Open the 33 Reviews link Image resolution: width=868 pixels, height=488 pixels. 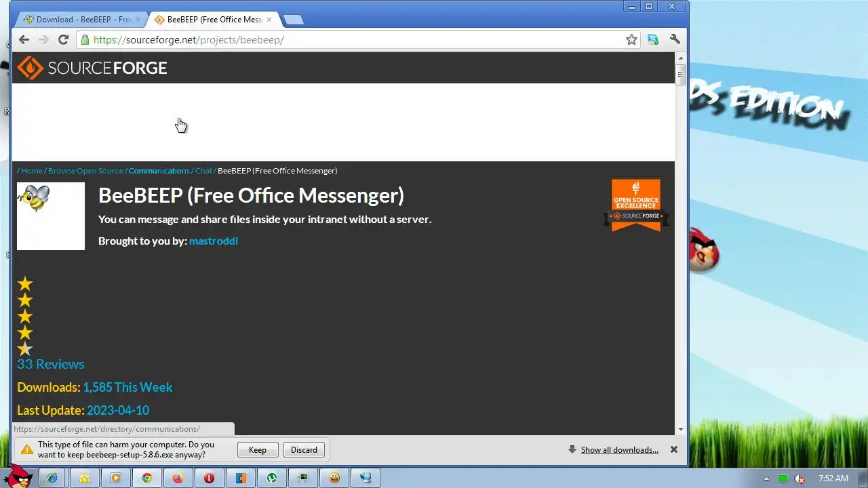point(51,364)
